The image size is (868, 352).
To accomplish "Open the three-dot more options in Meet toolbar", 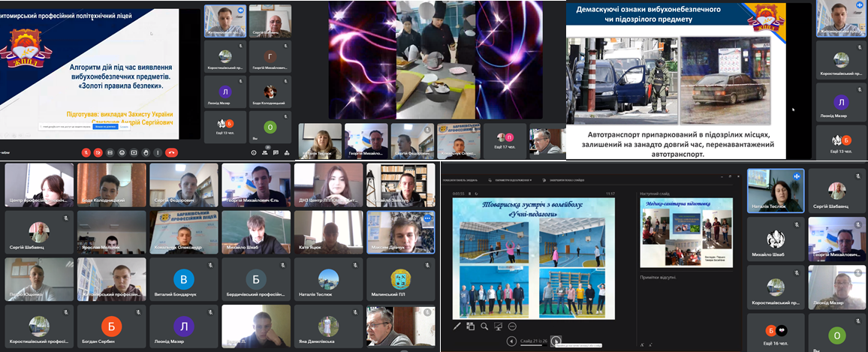I will pyautogui.click(x=158, y=152).
